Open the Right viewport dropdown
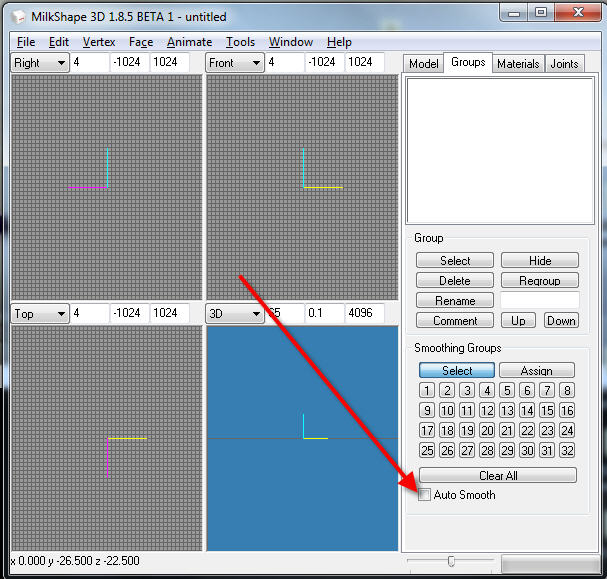Image resolution: width=607 pixels, height=579 pixels. (40, 62)
